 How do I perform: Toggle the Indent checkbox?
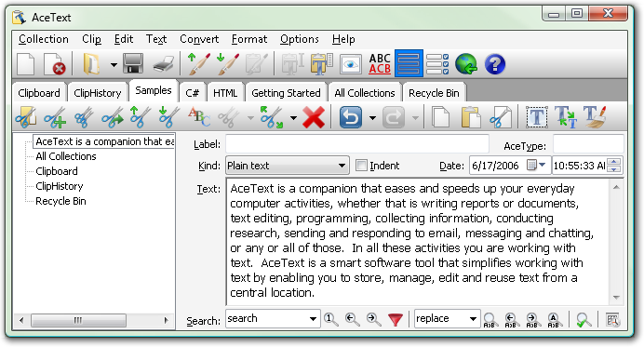[361, 166]
